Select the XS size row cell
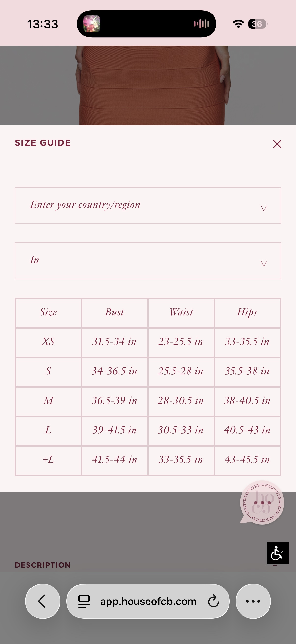The image size is (296, 644). pyautogui.click(x=48, y=342)
